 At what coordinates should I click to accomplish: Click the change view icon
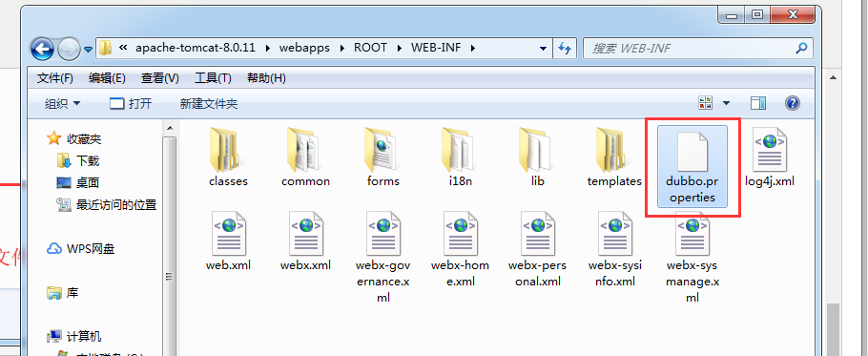pyautogui.click(x=706, y=103)
